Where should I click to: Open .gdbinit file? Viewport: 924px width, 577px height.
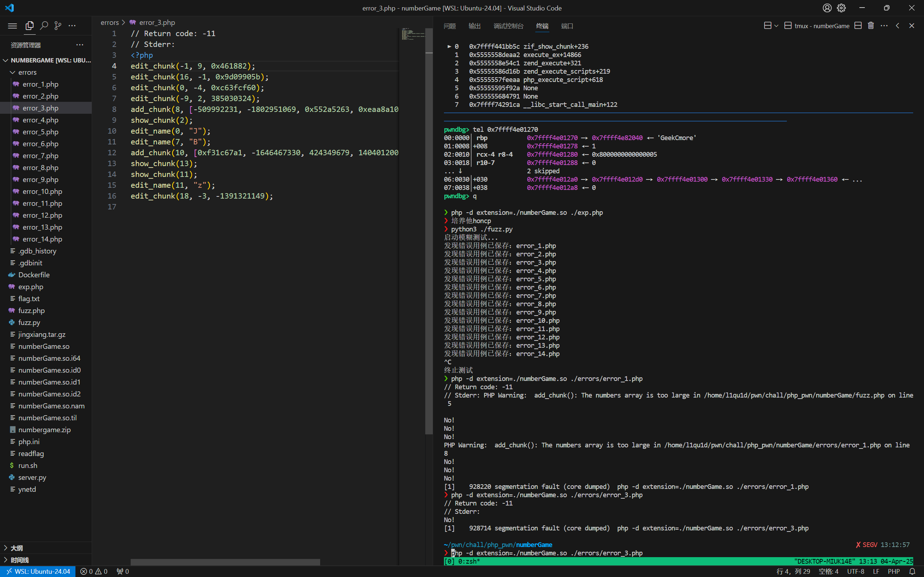click(46, 263)
